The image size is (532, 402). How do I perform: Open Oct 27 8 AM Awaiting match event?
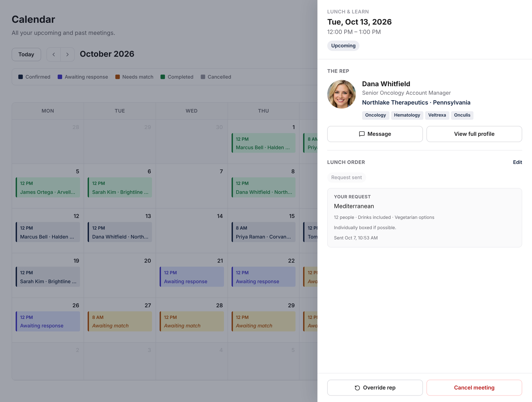(x=120, y=321)
